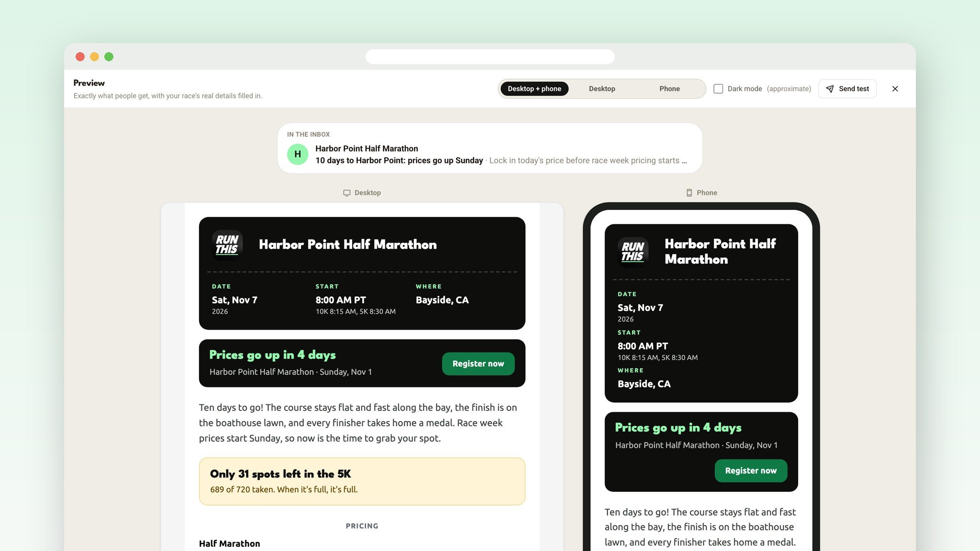The width and height of the screenshot is (980, 551).
Task: Click the yellow minimize window dot
Action: 94,56
